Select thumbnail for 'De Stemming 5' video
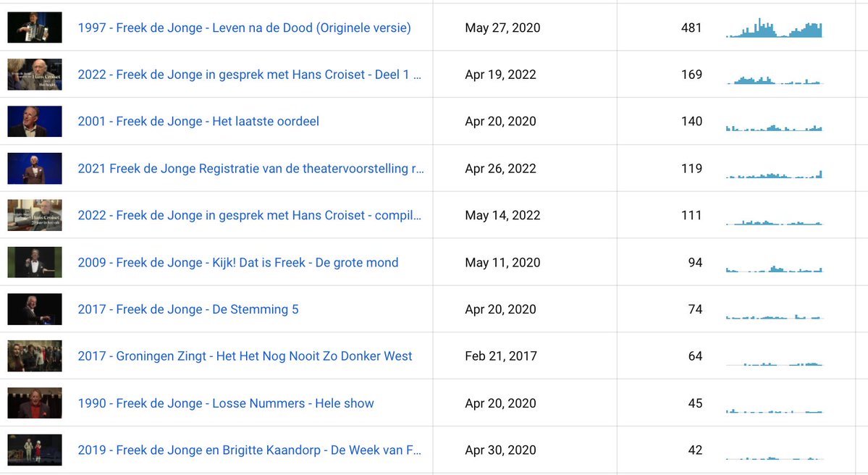The image size is (868, 475). [x=35, y=309]
